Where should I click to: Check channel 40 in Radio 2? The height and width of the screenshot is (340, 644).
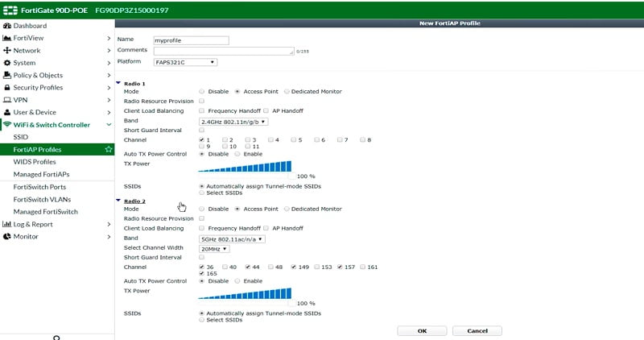tap(225, 267)
